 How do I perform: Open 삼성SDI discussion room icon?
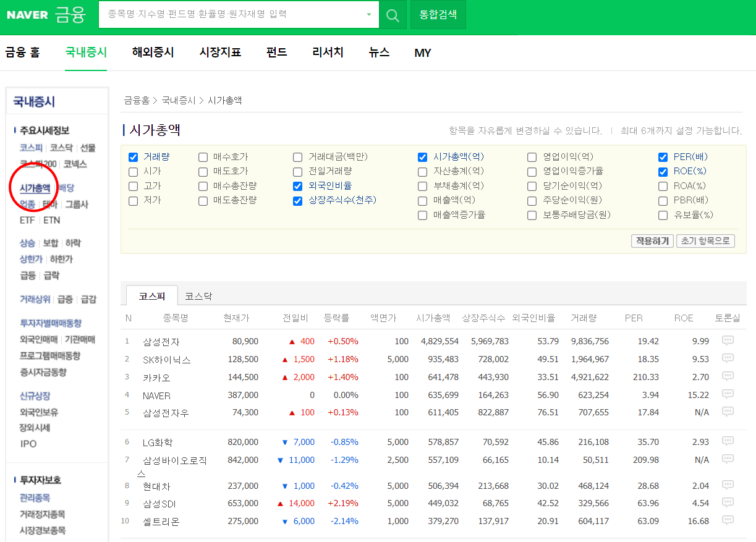tap(728, 502)
